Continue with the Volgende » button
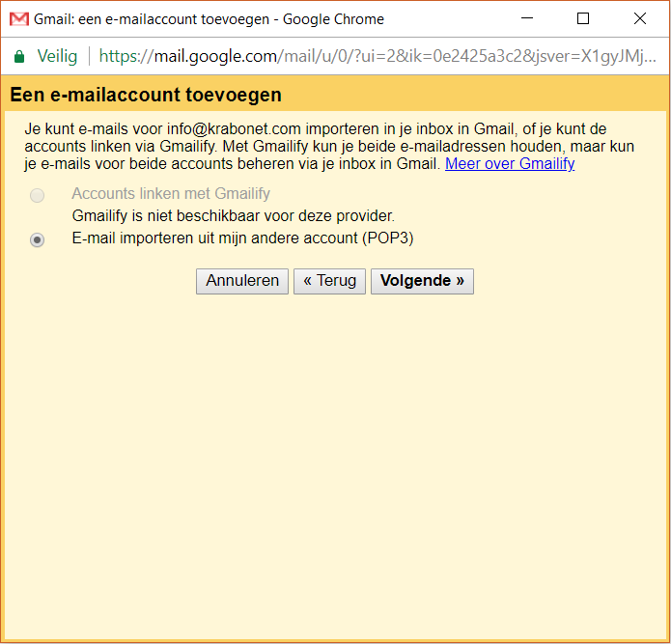The width and height of the screenshot is (671, 644). [422, 281]
